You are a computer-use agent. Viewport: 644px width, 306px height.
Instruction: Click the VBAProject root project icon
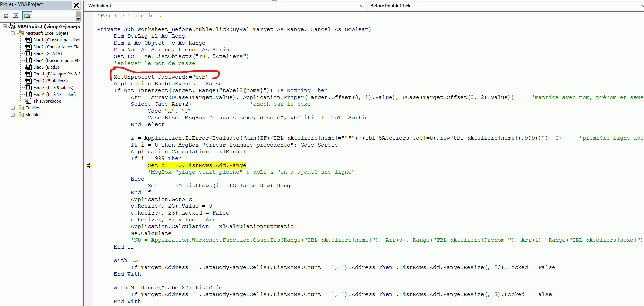point(13,26)
